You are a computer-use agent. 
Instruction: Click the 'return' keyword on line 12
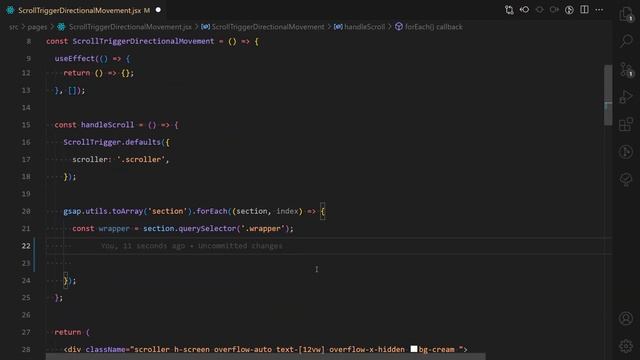[x=77, y=73]
